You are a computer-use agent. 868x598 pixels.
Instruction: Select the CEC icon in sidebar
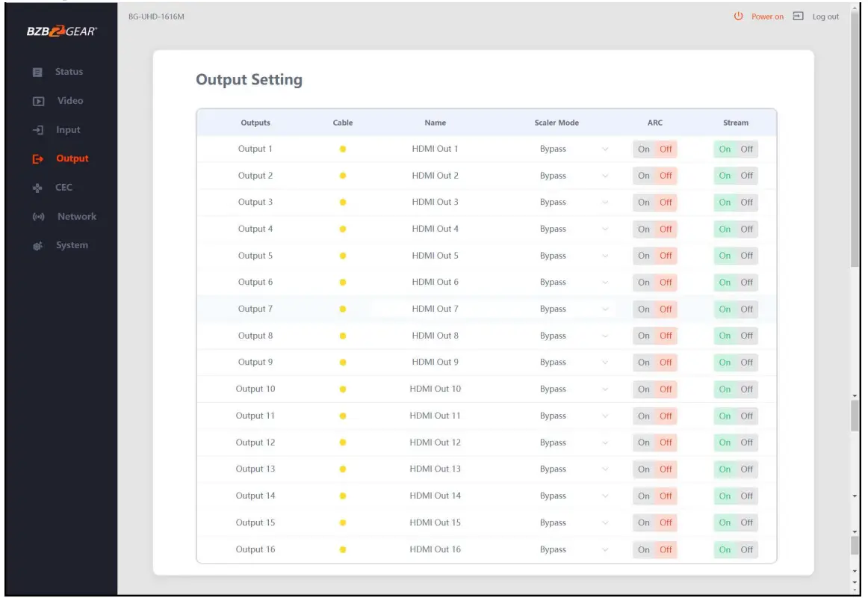click(x=36, y=187)
